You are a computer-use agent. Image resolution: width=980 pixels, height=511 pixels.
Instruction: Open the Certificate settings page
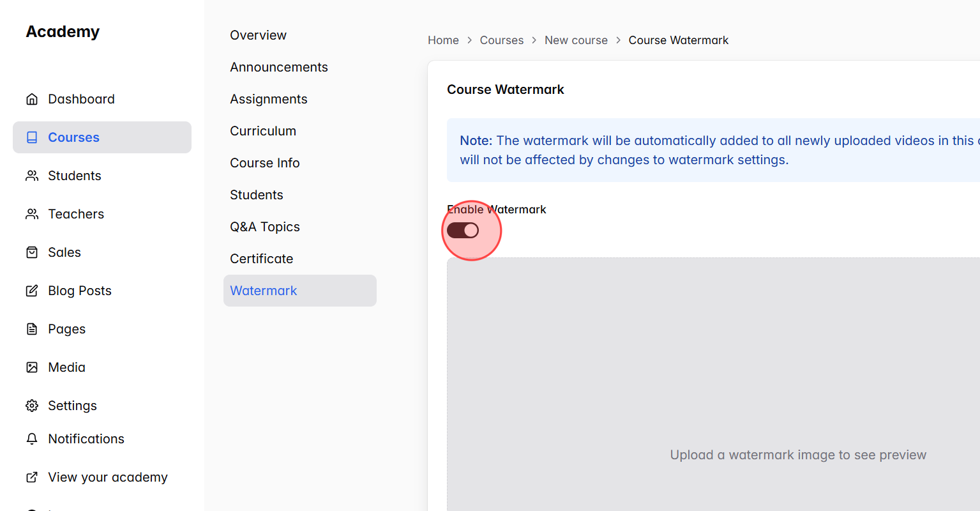click(x=261, y=259)
